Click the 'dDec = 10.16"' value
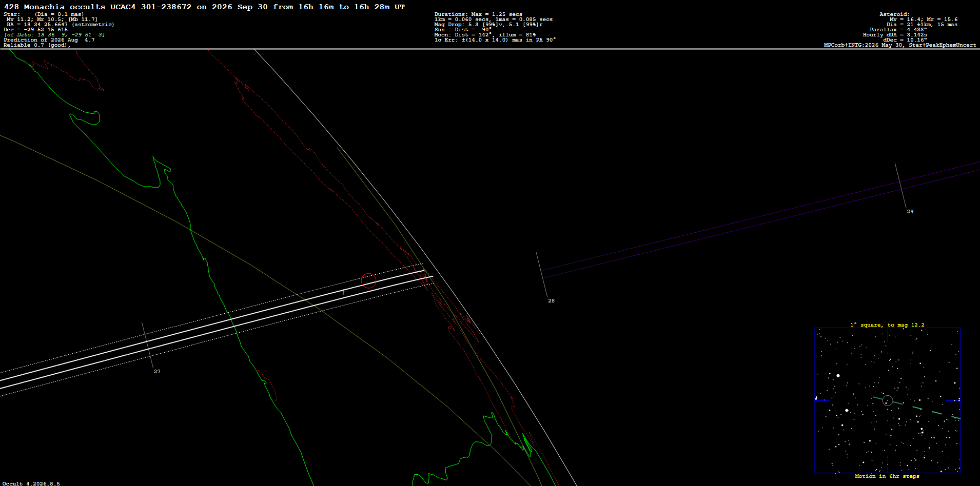 905,40
